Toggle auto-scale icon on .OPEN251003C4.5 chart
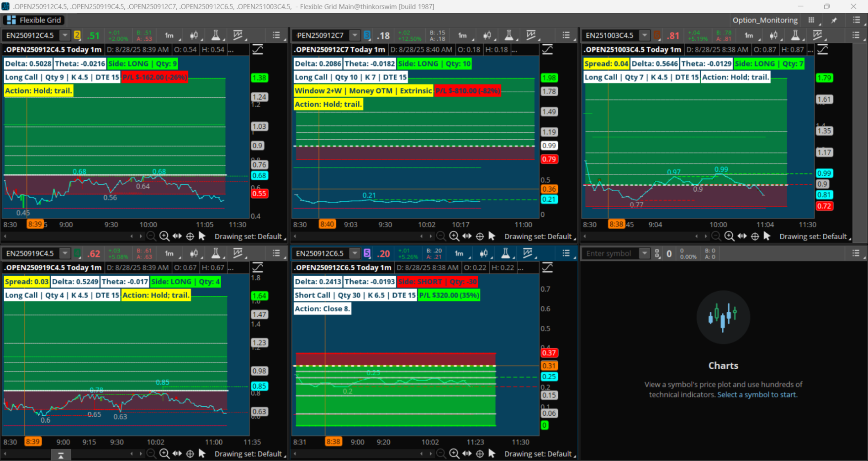Viewport: 868px width, 461px height. [822, 49]
